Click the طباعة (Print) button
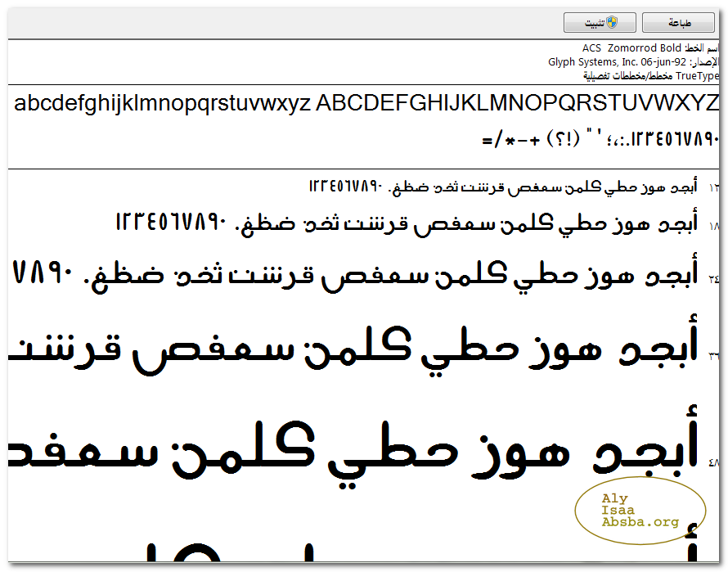The width and height of the screenshot is (728, 572). [x=678, y=23]
